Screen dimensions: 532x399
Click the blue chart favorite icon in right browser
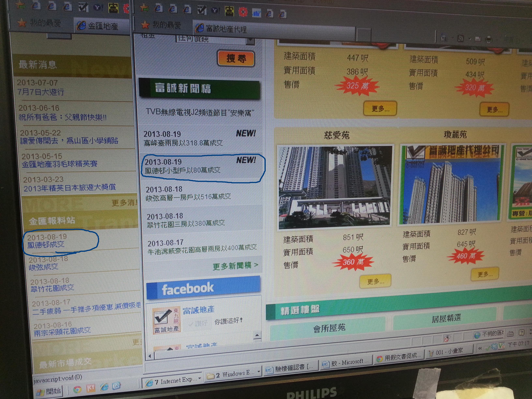pos(256,13)
